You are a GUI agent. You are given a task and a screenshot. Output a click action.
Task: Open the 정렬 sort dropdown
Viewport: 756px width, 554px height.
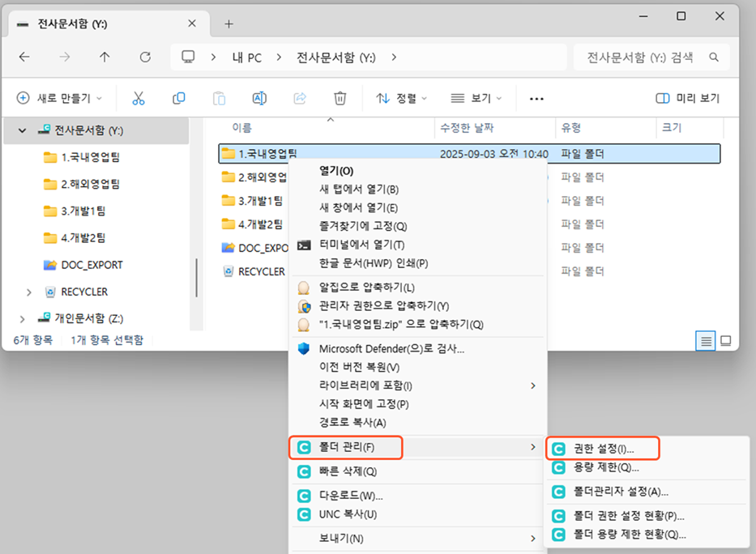coord(402,98)
